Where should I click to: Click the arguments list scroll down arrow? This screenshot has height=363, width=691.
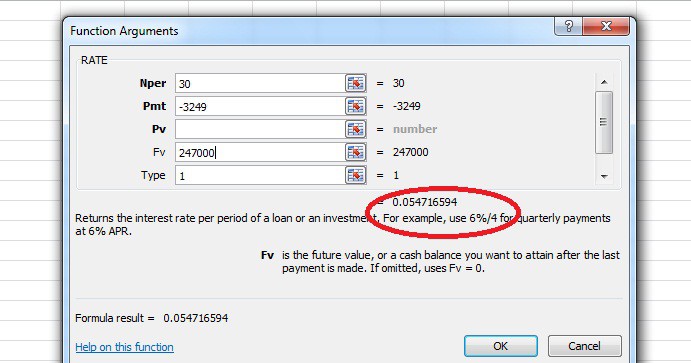point(604,176)
